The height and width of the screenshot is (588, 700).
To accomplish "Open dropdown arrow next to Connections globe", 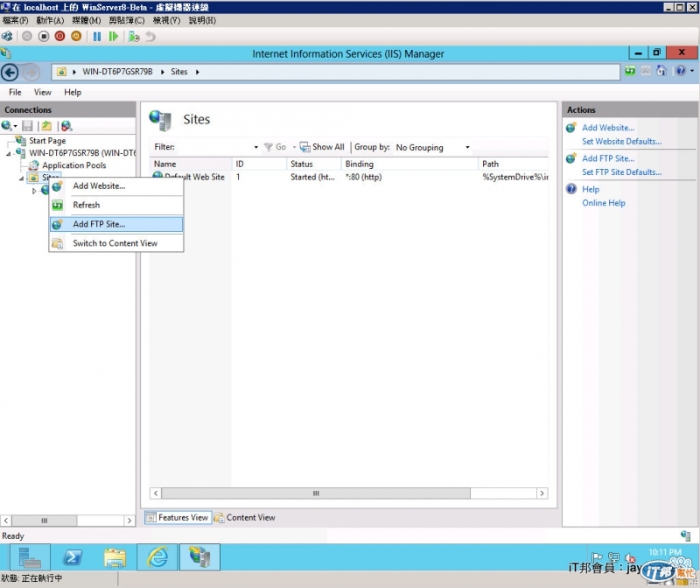I will tap(15, 126).
